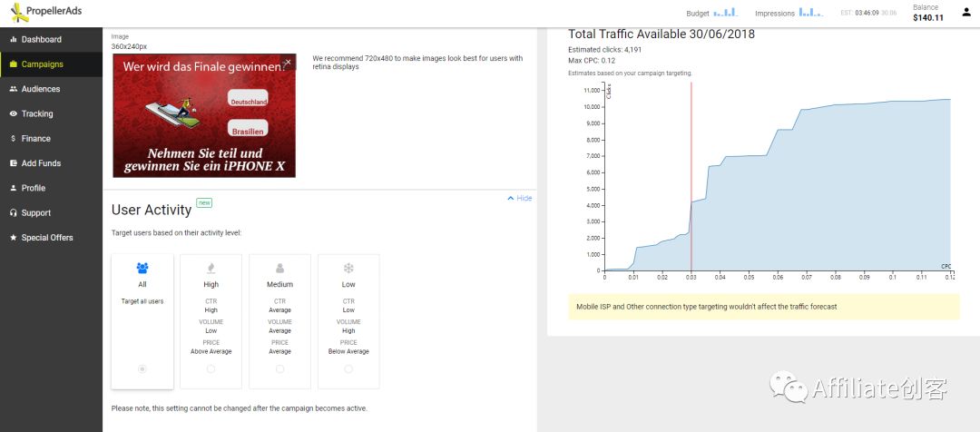Click the banner ad preview image
Viewport: 980px width, 432px height.
[204, 115]
